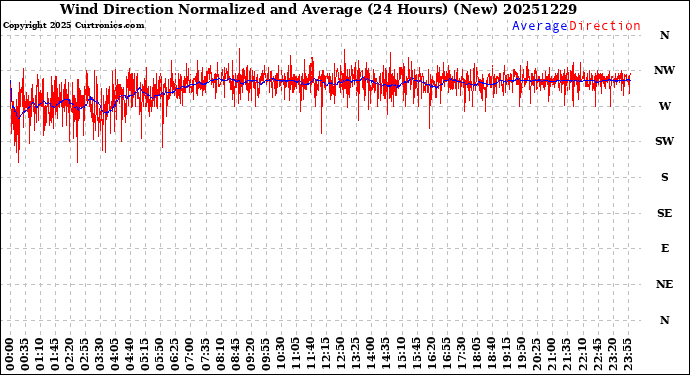
Task: Click the 02:20 time label
Action: coord(70,354)
